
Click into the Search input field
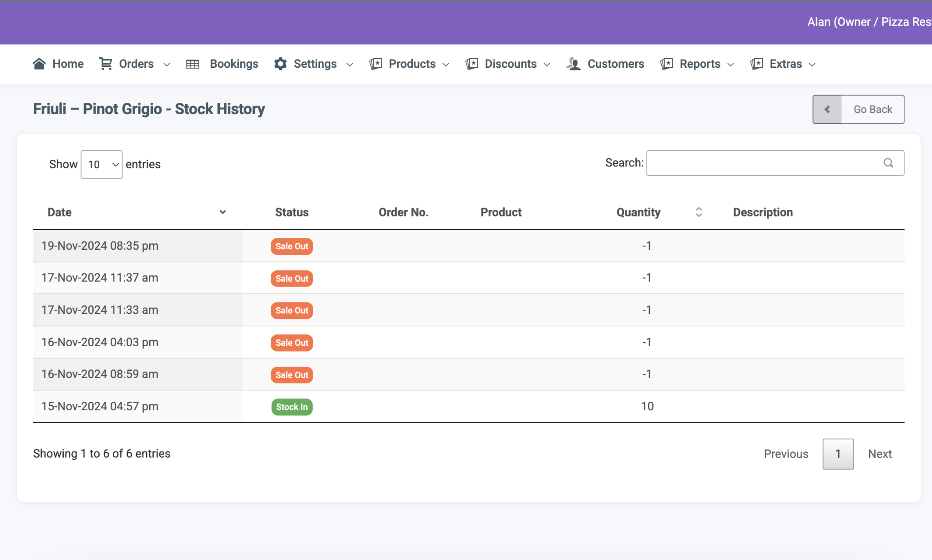pos(765,163)
